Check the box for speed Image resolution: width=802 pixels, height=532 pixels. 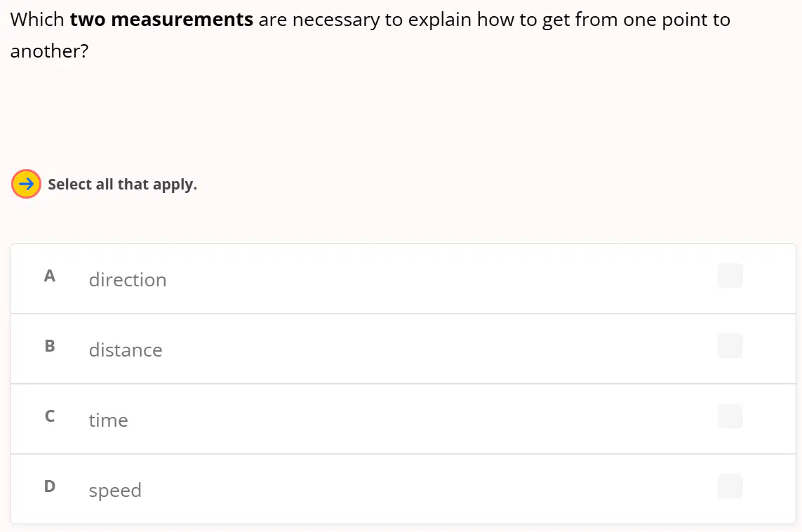click(730, 486)
